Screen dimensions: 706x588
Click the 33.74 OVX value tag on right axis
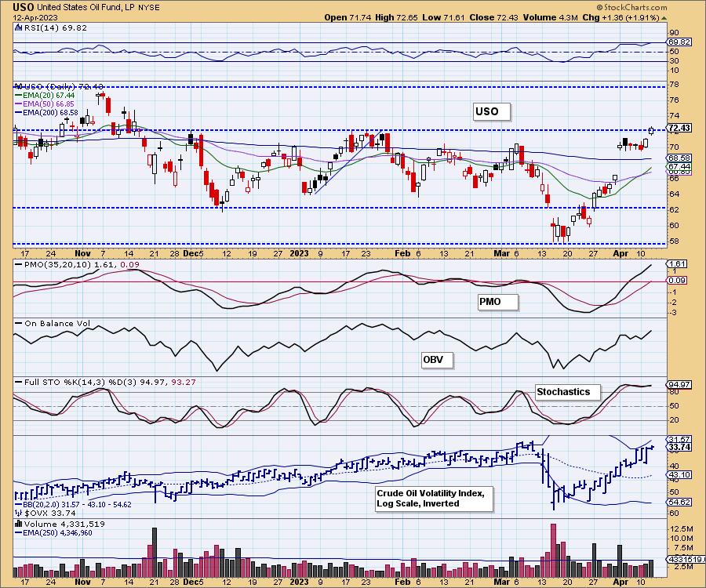pos(679,447)
